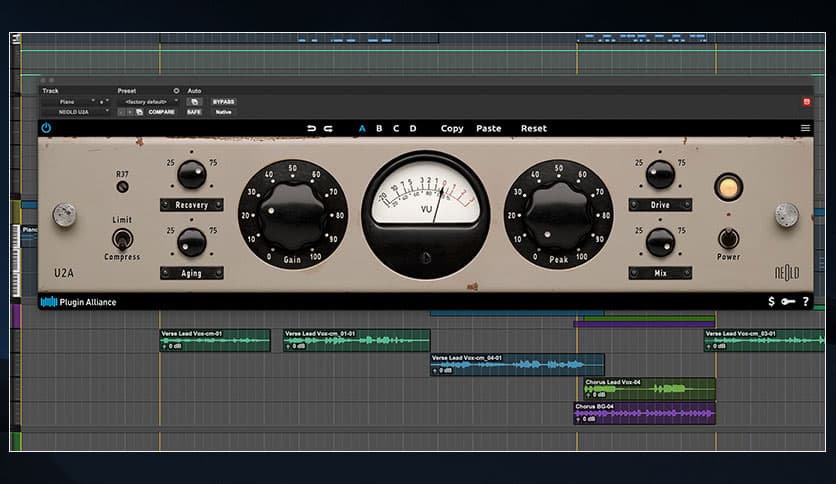
Task: Click the Preset label in plugin header
Action: 127,91
